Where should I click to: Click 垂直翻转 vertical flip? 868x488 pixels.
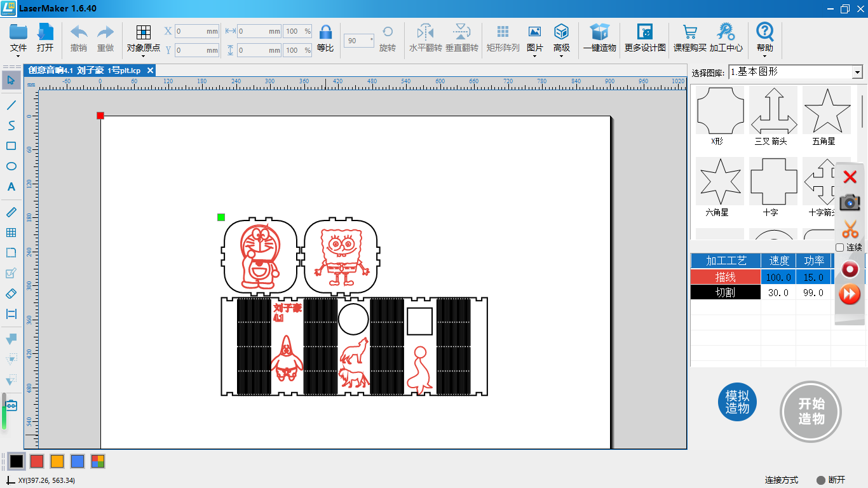pyautogui.click(x=462, y=37)
